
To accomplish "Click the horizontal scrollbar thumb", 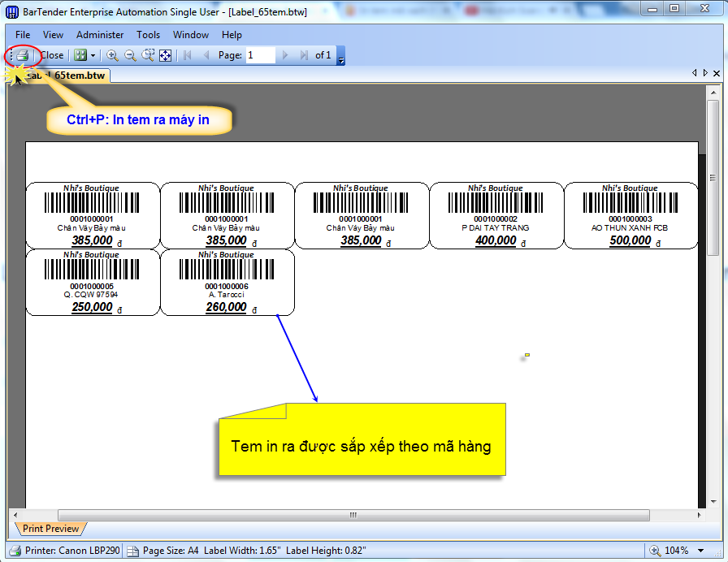I will tap(353, 515).
